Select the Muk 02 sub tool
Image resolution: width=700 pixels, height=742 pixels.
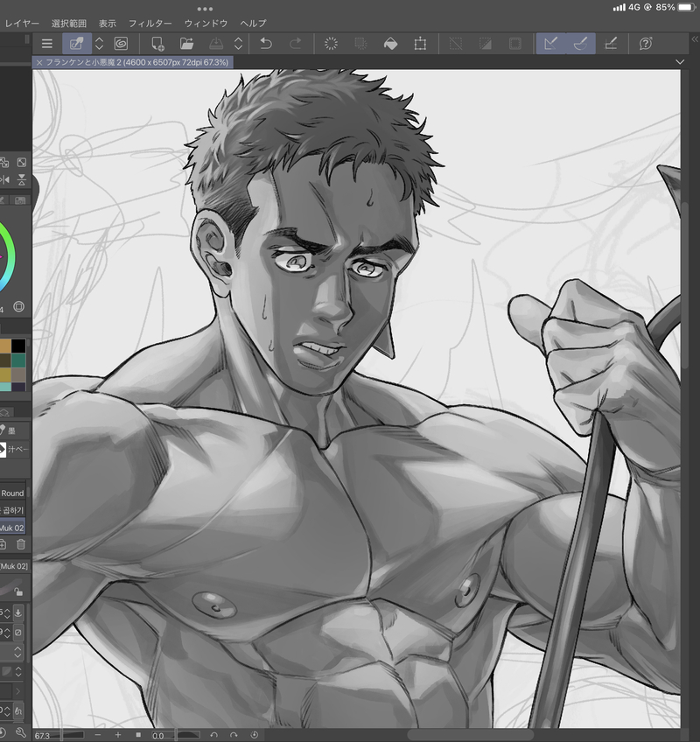click(12, 528)
